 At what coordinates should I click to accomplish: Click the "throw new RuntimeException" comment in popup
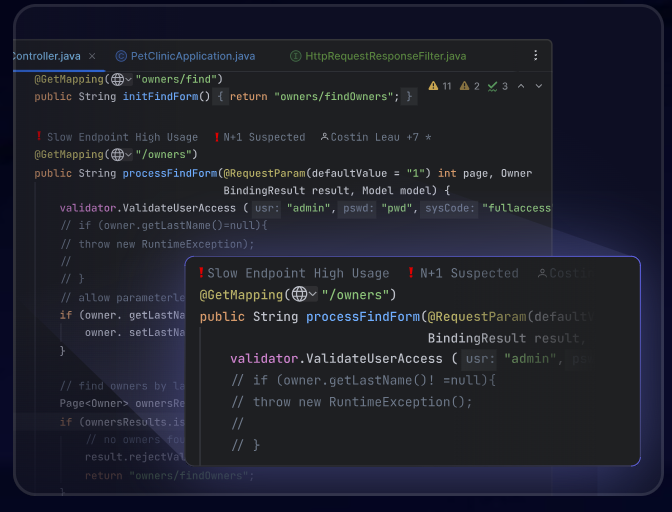pos(351,402)
